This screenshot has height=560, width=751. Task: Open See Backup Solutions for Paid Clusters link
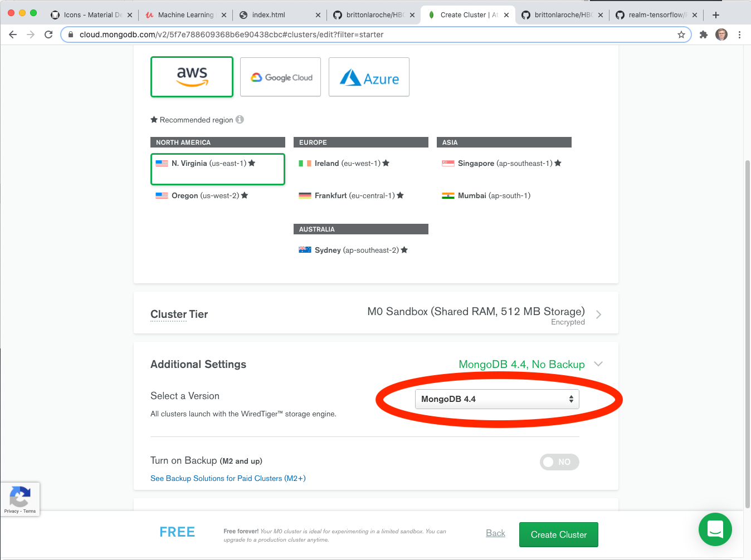click(x=228, y=478)
